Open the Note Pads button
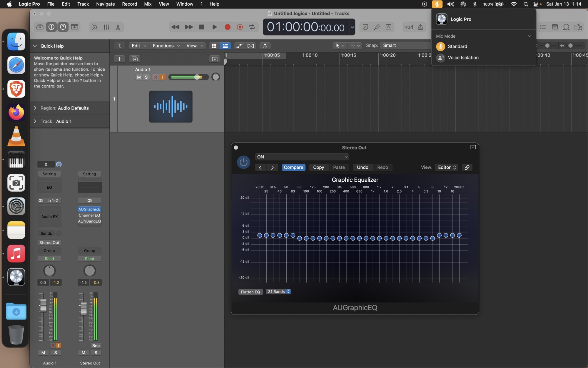The width and height of the screenshot is (588, 368). 555,27
